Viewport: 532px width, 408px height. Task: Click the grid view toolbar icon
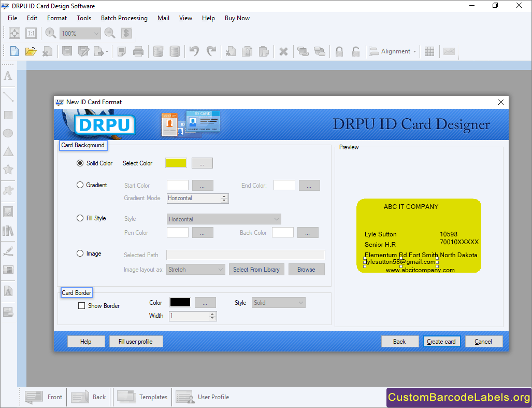point(429,51)
